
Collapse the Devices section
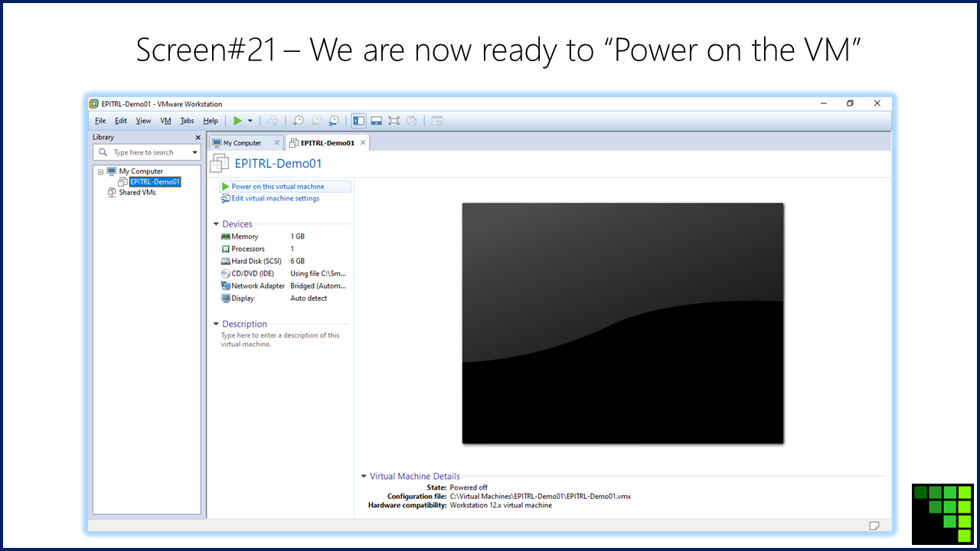pyautogui.click(x=217, y=224)
